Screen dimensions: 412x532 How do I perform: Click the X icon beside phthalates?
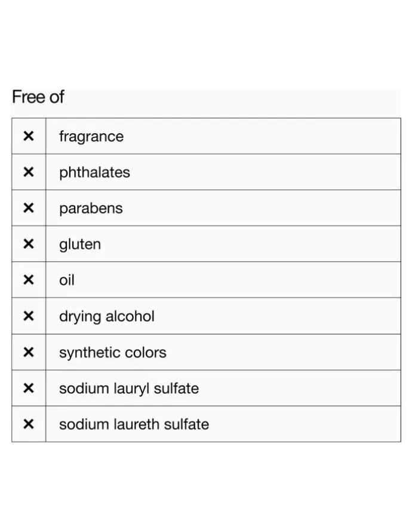[x=29, y=172]
